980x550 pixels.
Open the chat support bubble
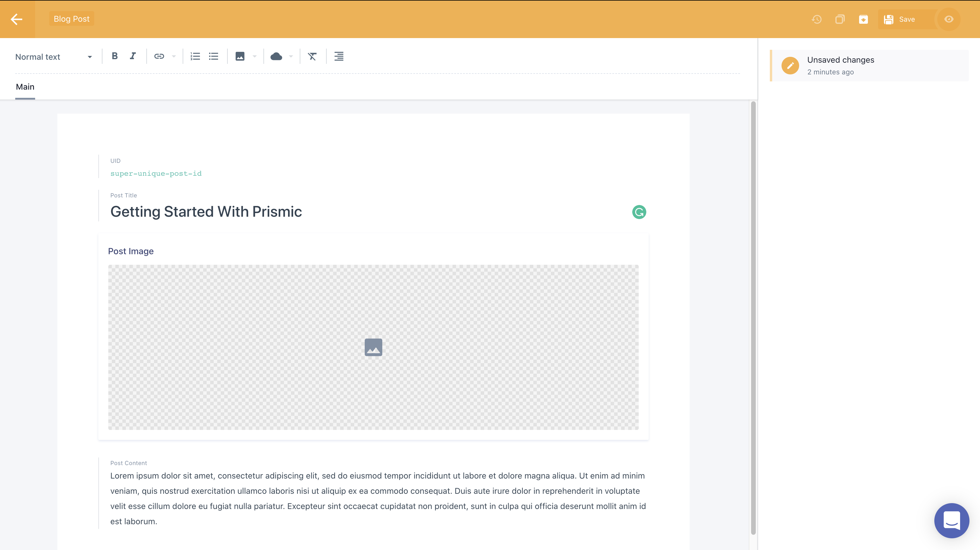pyautogui.click(x=952, y=520)
